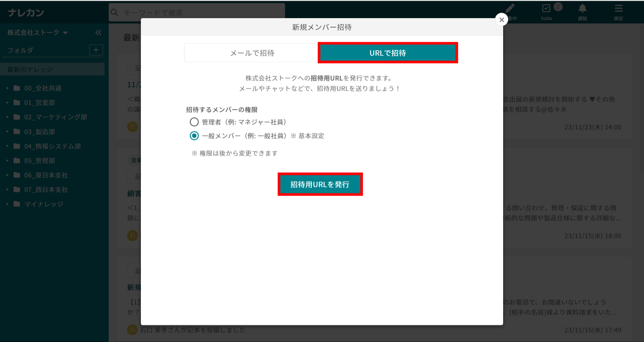
Task: Open the マイナレッジ folder
Action: point(43,204)
